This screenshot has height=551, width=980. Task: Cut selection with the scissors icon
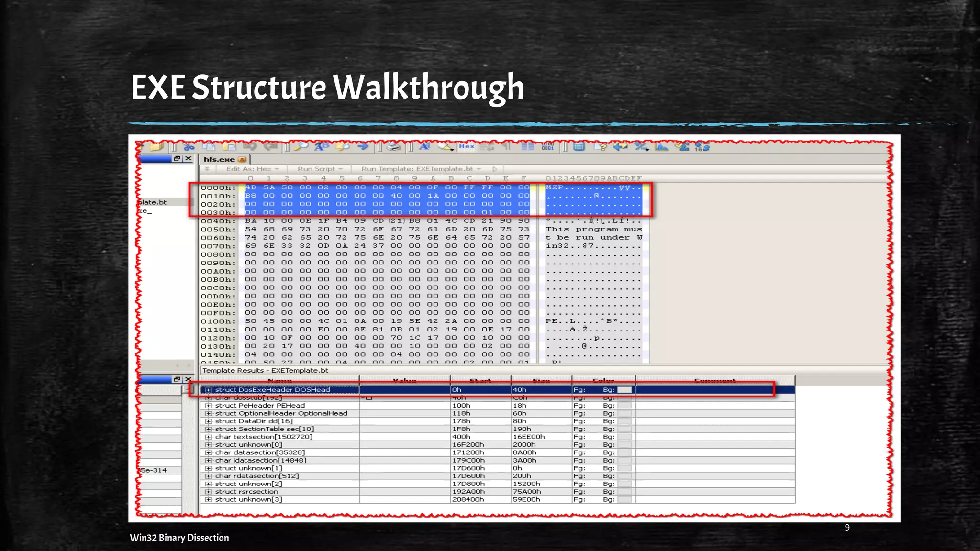pyautogui.click(x=189, y=146)
